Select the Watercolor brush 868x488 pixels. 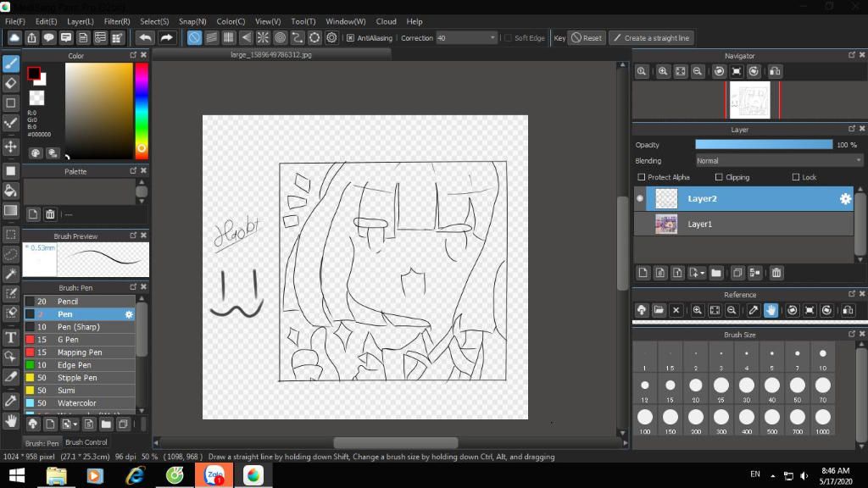point(79,403)
